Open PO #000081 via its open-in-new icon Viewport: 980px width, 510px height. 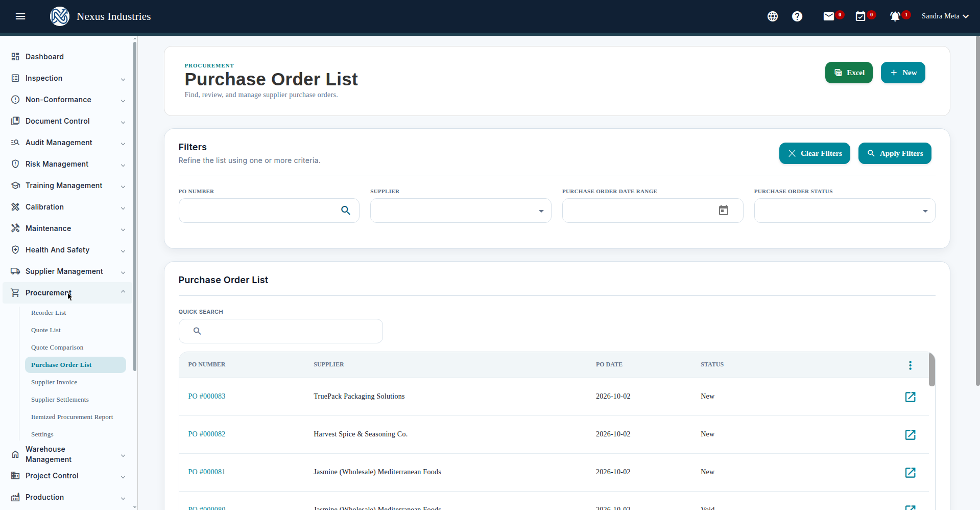coord(910,473)
